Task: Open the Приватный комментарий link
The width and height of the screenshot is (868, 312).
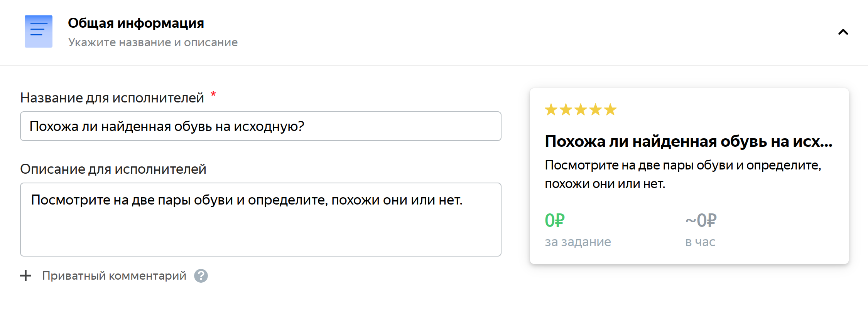Action: pyautogui.click(x=114, y=276)
